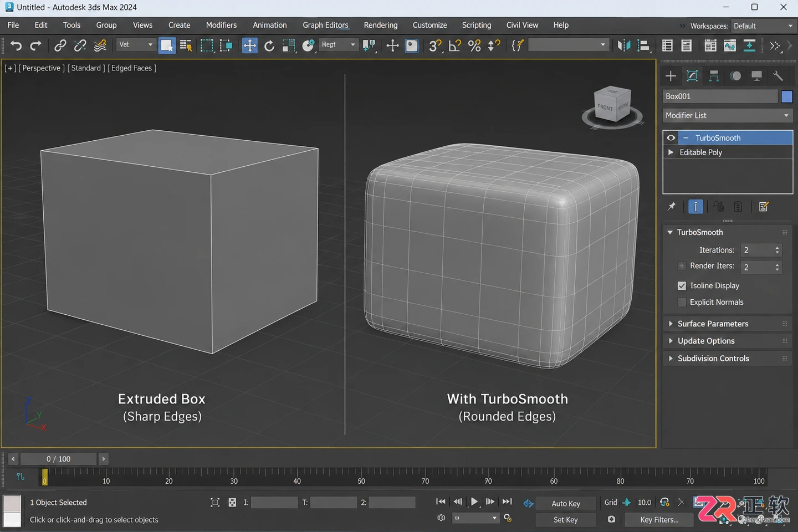Click the Box001 object name field
This screenshot has height=532, width=798.
[x=720, y=96]
